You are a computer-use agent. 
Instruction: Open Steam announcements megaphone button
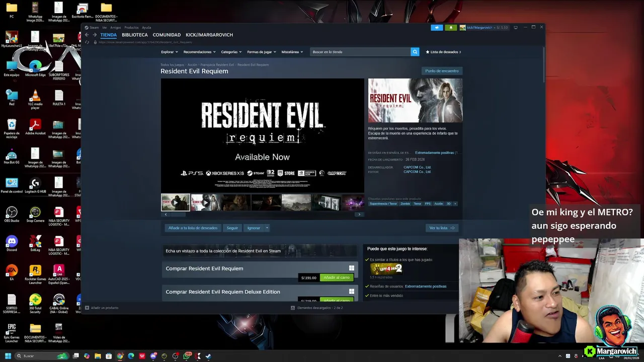pyautogui.click(x=437, y=28)
